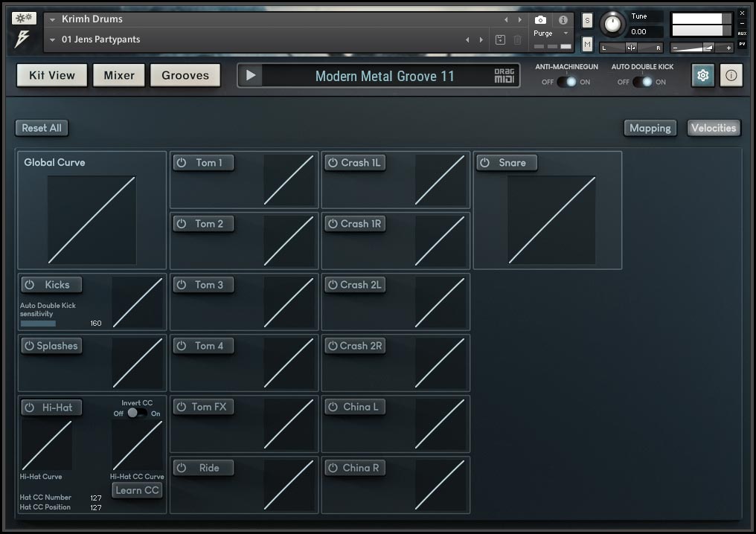Open the Purge dropdown menu

pyautogui.click(x=551, y=33)
